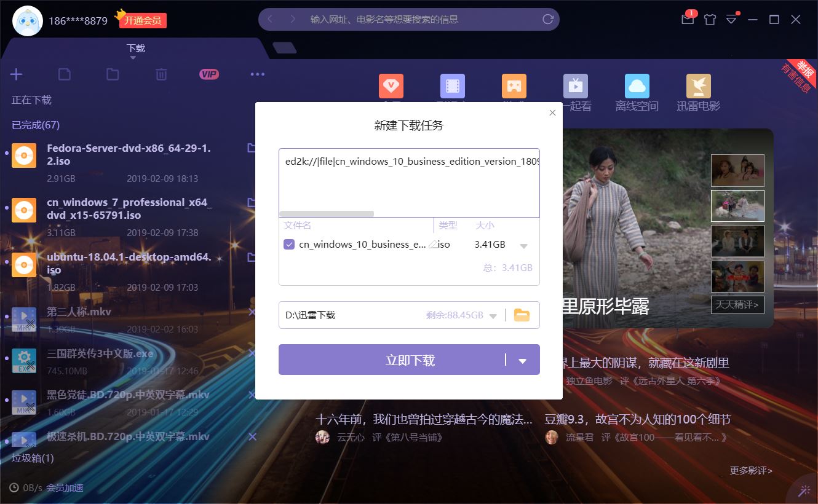Expand the file size dropdown next to 3.41GB
This screenshot has height=504, width=818.
click(523, 244)
